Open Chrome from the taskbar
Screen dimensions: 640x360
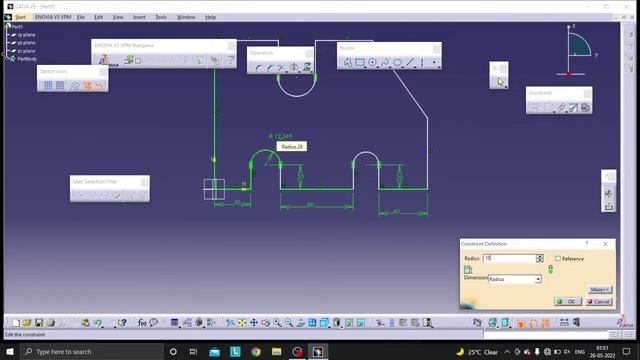tap(256, 351)
